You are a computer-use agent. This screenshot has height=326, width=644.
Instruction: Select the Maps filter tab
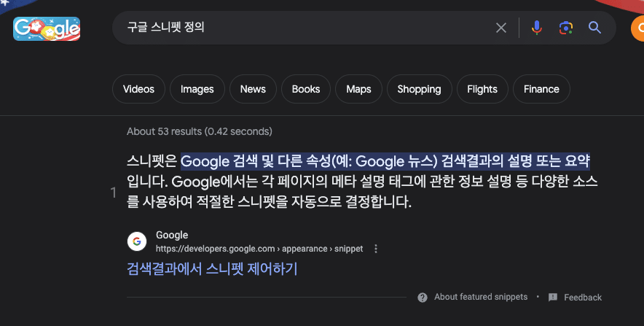[x=358, y=89]
